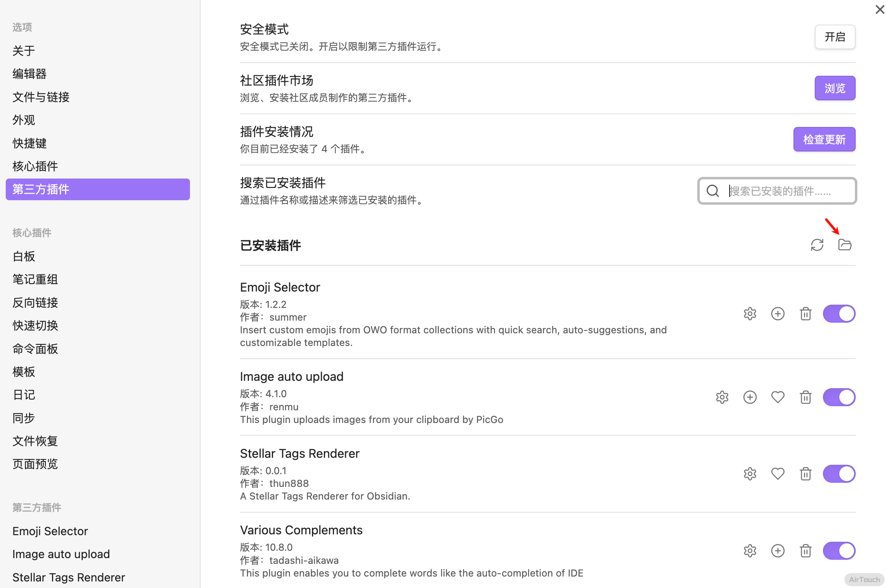Open Image auto upload settings gear
The height and width of the screenshot is (588, 886).
[x=722, y=397]
